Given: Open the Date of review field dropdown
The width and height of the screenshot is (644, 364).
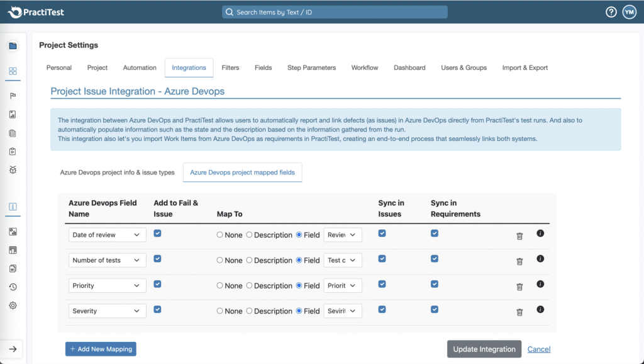Looking at the screenshot, I should (x=107, y=234).
